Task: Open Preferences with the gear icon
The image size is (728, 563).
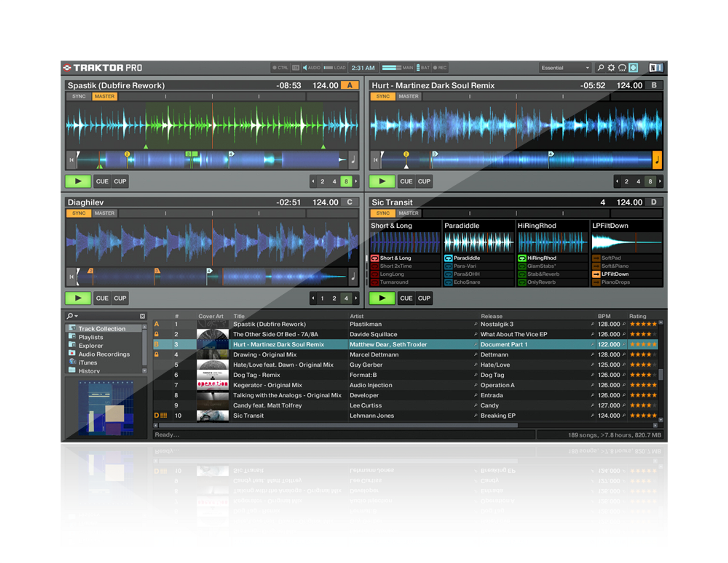Action: [x=611, y=68]
